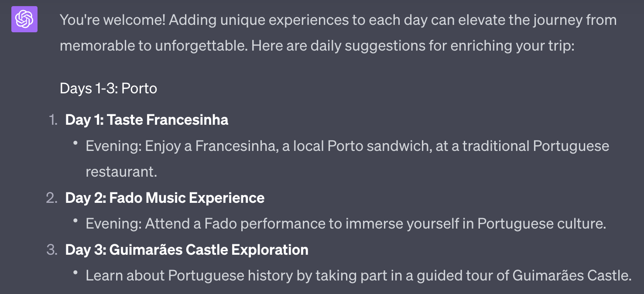This screenshot has height=294, width=644.
Task: Select "Day 1: Taste Francesinha" title
Action: tap(147, 120)
